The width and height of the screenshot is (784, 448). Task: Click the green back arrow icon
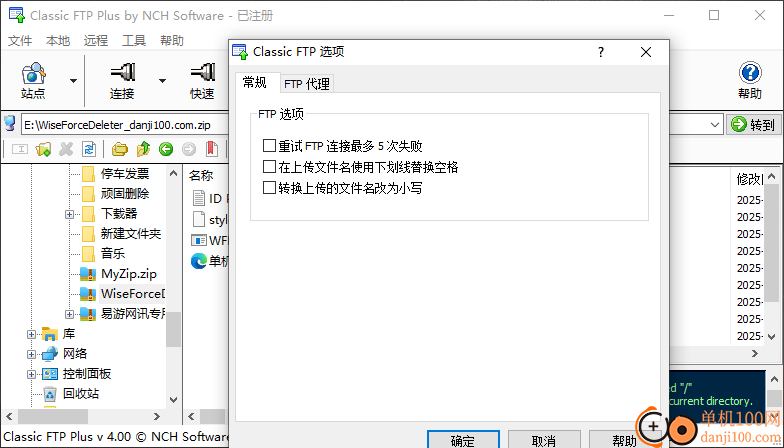(x=166, y=148)
